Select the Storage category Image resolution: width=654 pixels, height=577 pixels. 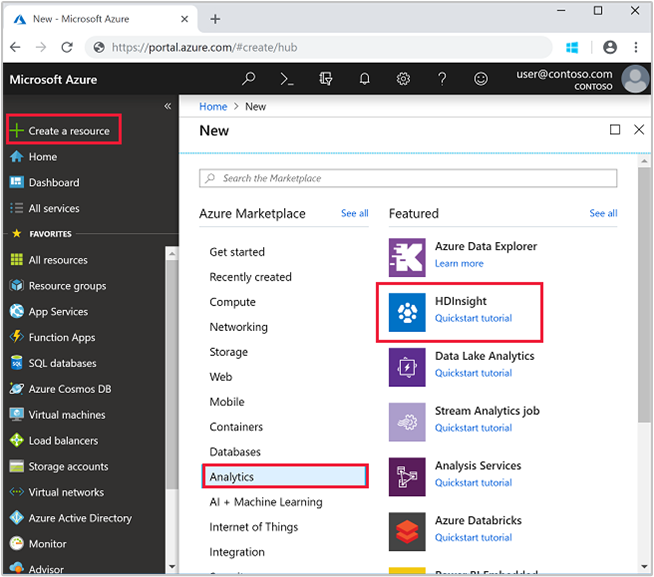[x=229, y=352]
